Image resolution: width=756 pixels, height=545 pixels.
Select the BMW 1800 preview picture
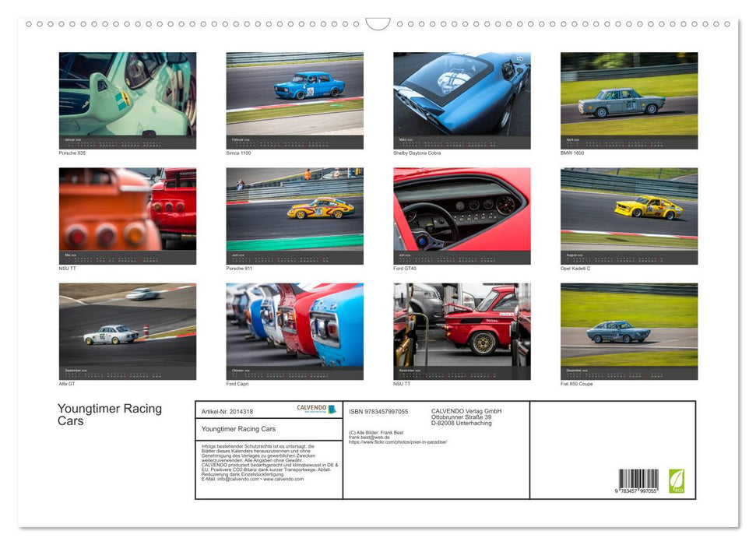629,99
